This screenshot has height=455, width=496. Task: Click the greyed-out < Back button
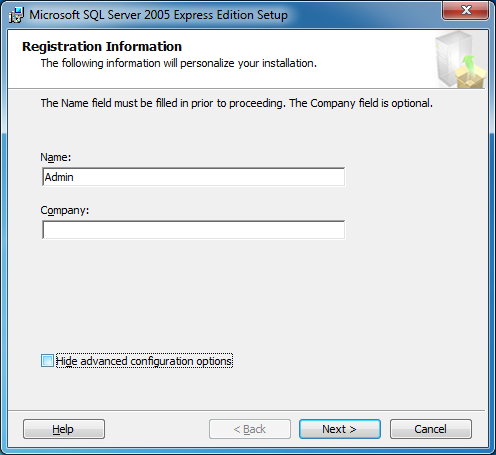pyautogui.click(x=250, y=429)
